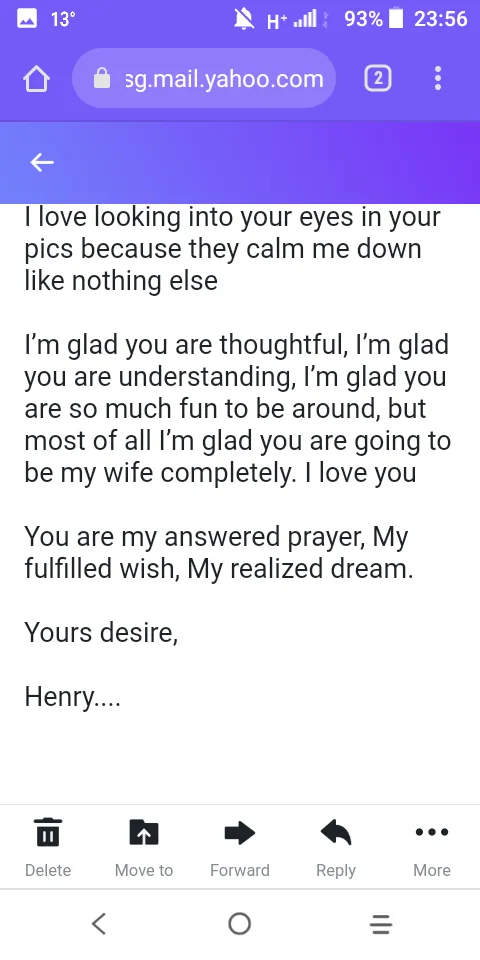Delete this email with the trash icon
480x960 pixels.
(x=48, y=832)
